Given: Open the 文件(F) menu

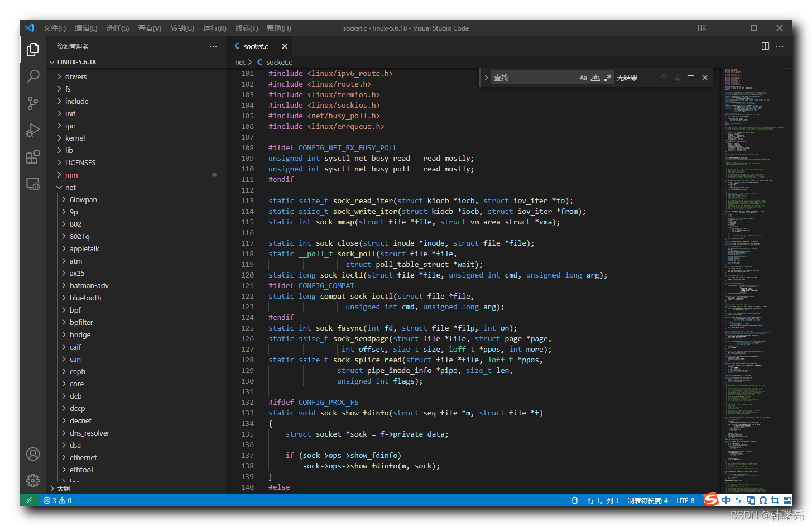Looking at the screenshot, I should (55, 28).
